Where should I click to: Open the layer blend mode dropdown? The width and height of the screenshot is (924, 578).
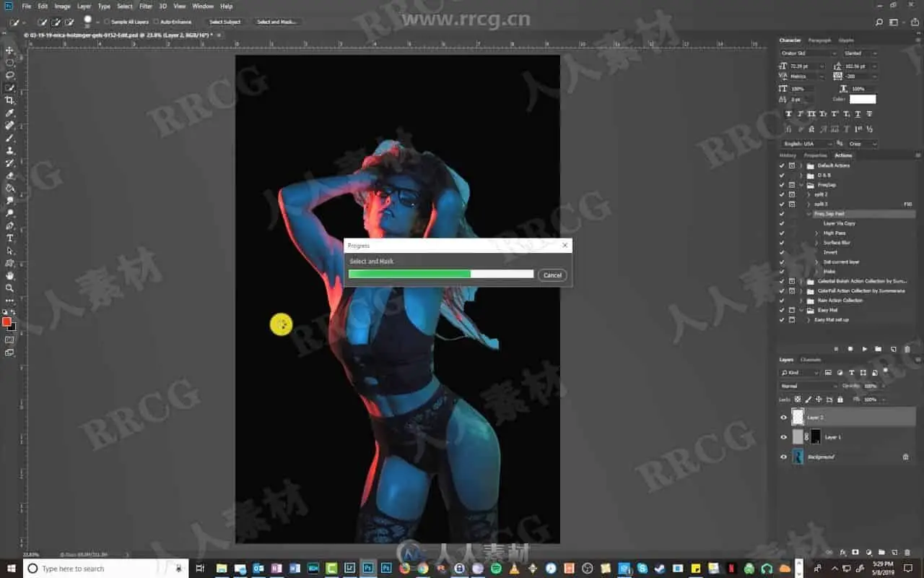pyautogui.click(x=809, y=386)
